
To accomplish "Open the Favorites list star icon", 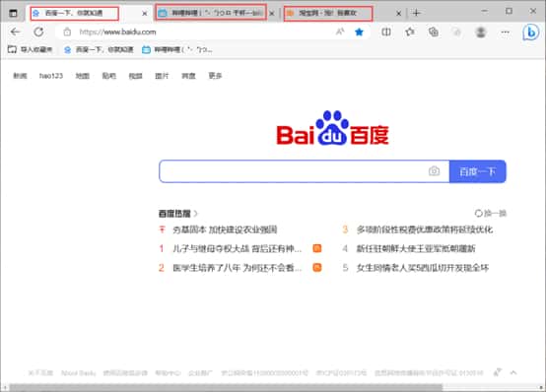I will click(410, 33).
